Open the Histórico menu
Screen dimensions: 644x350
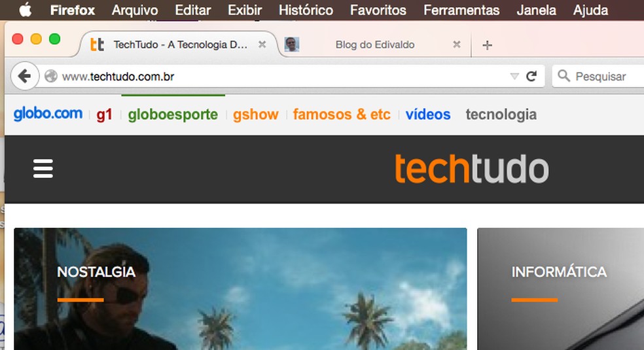pyautogui.click(x=306, y=10)
